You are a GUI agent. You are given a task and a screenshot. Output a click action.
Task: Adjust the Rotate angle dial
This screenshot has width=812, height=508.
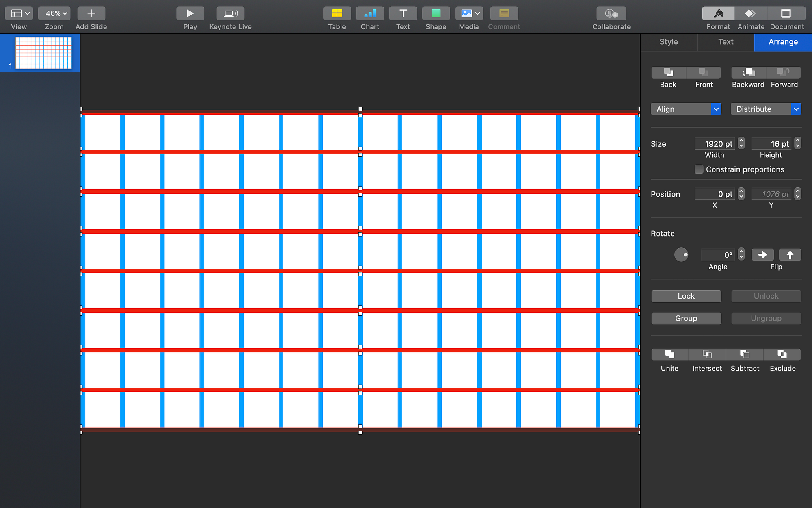[x=681, y=255]
